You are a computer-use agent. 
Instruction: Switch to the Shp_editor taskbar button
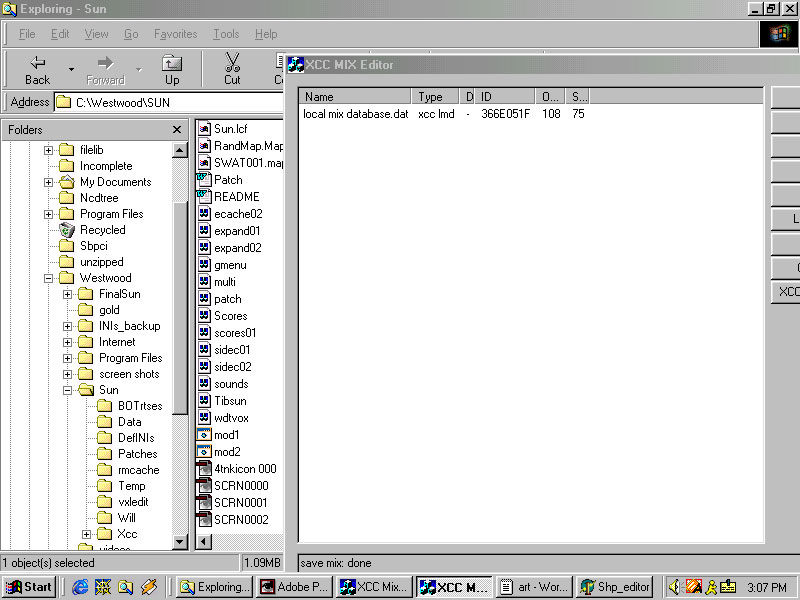click(615, 587)
